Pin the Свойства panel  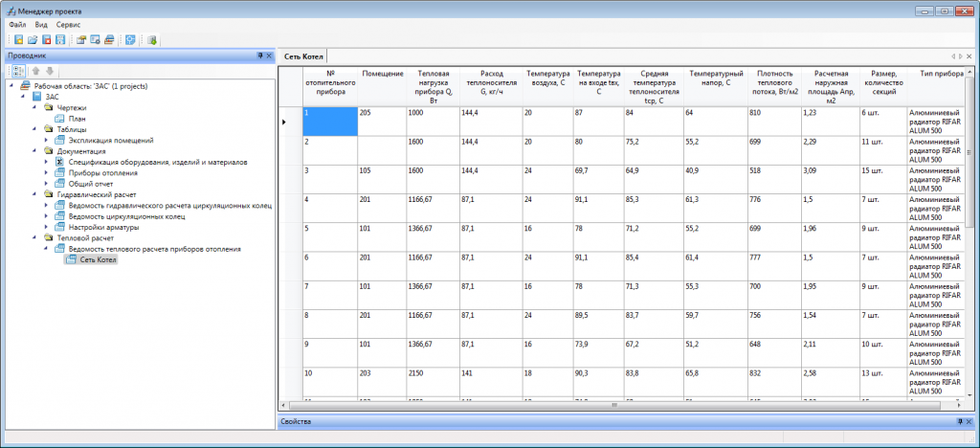click(x=960, y=422)
